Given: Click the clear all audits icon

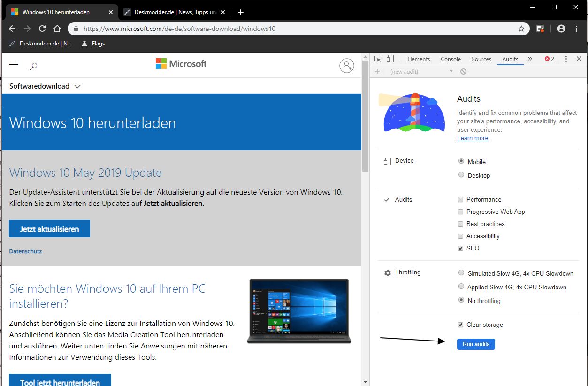Looking at the screenshot, I should tap(463, 71).
